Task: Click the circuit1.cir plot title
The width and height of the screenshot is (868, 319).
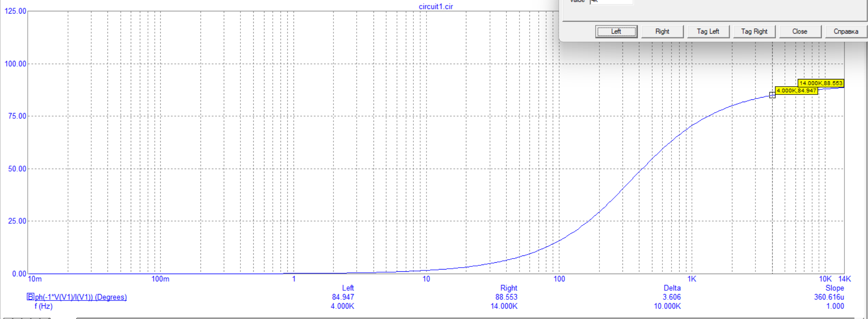Action: tap(436, 6)
